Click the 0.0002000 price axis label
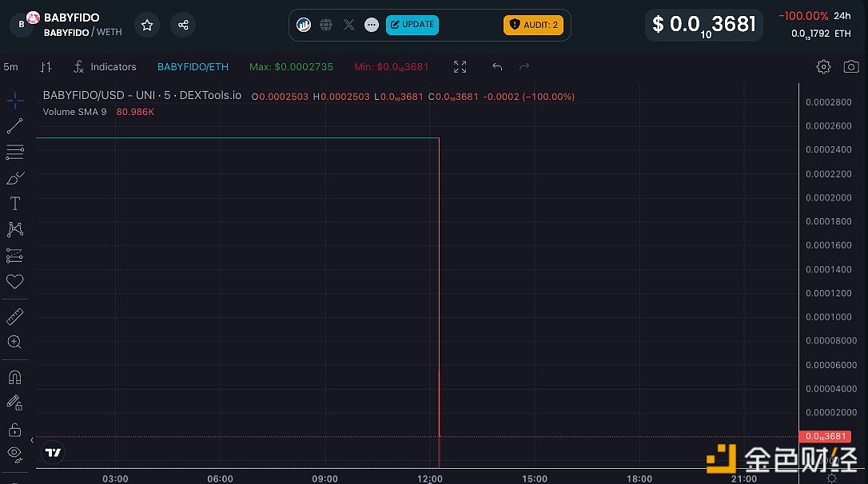The image size is (868, 484). [x=829, y=197]
